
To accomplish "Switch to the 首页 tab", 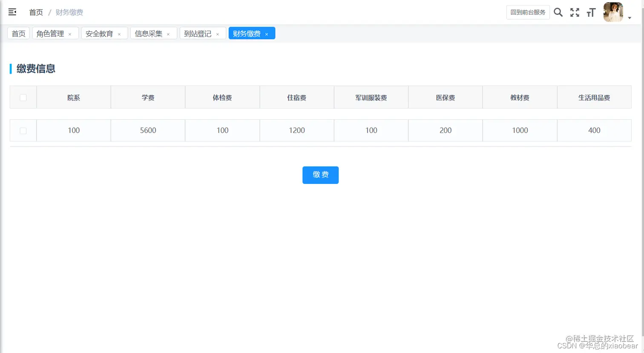I will 18,33.
